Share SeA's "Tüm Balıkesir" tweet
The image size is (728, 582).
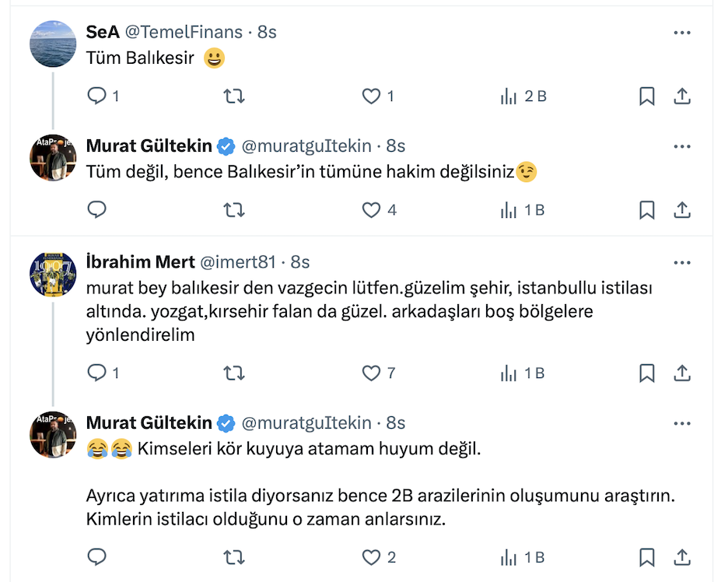click(x=681, y=96)
